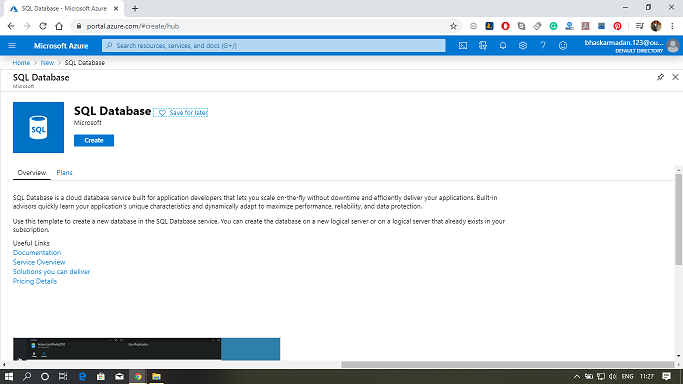Image resolution: width=683 pixels, height=384 pixels.
Task: Open the Help question mark menu
Action: [543, 46]
